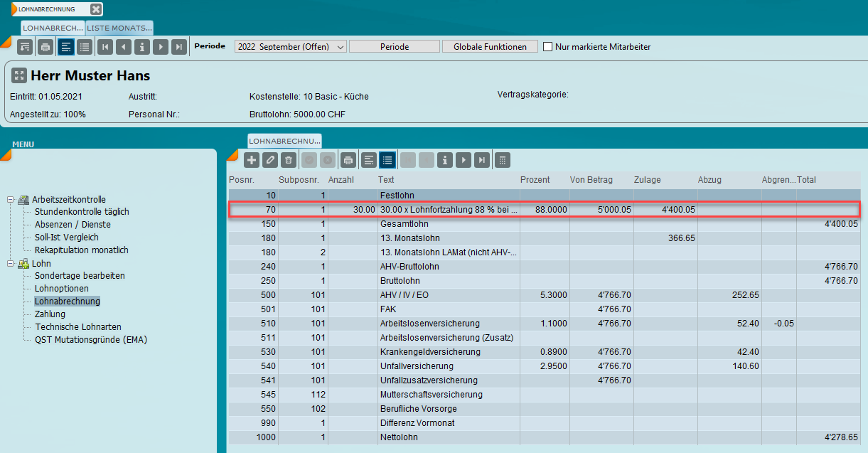The image size is (868, 453).
Task: Select Zahlung under Lohn menu
Action: click(50, 314)
